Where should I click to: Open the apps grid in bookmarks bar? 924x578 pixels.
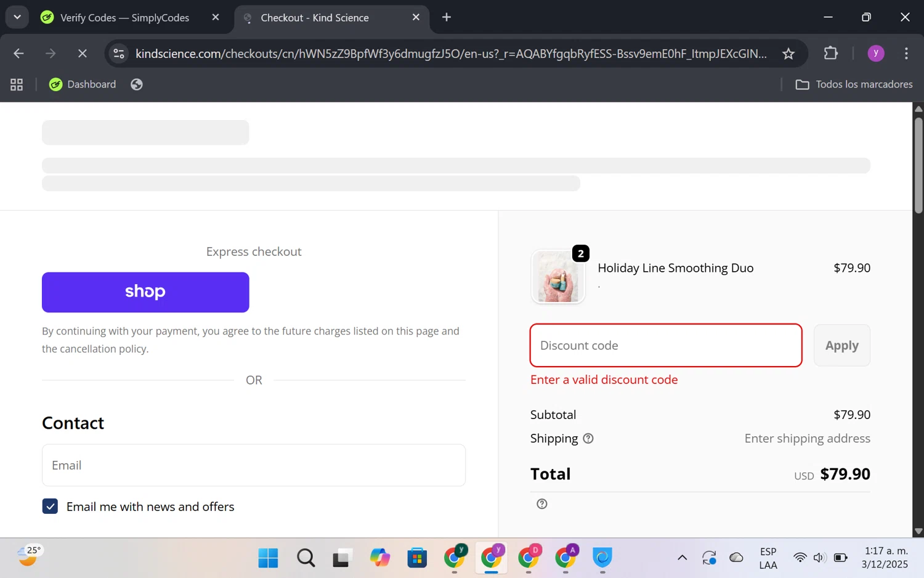[17, 84]
